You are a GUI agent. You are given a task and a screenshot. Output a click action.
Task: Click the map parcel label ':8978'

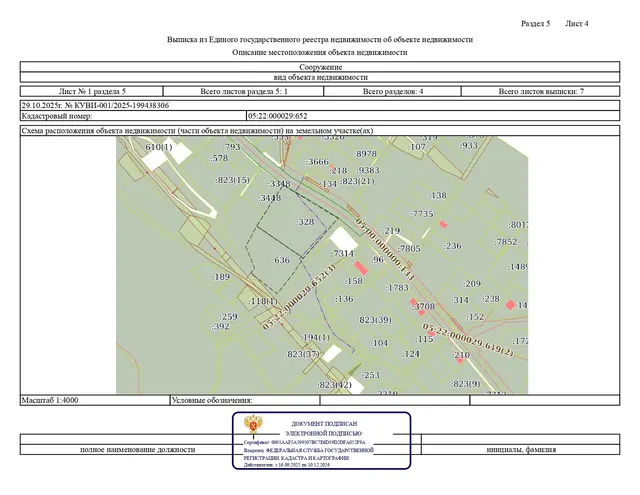click(x=365, y=154)
